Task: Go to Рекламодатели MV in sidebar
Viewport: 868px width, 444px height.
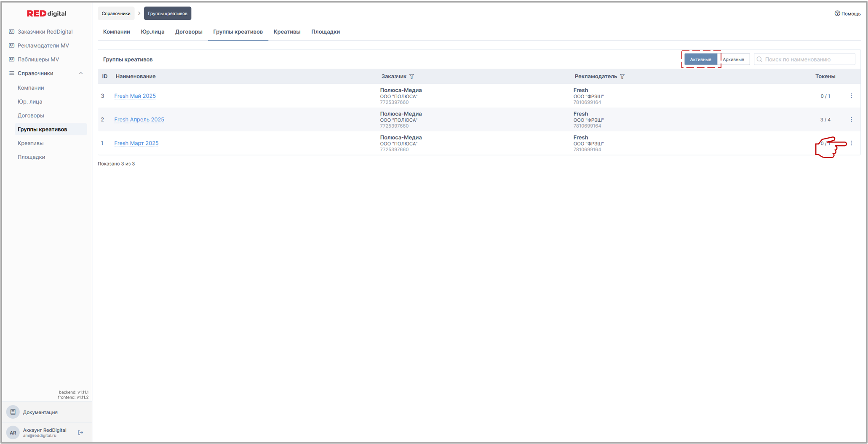Action: (43, 45)
